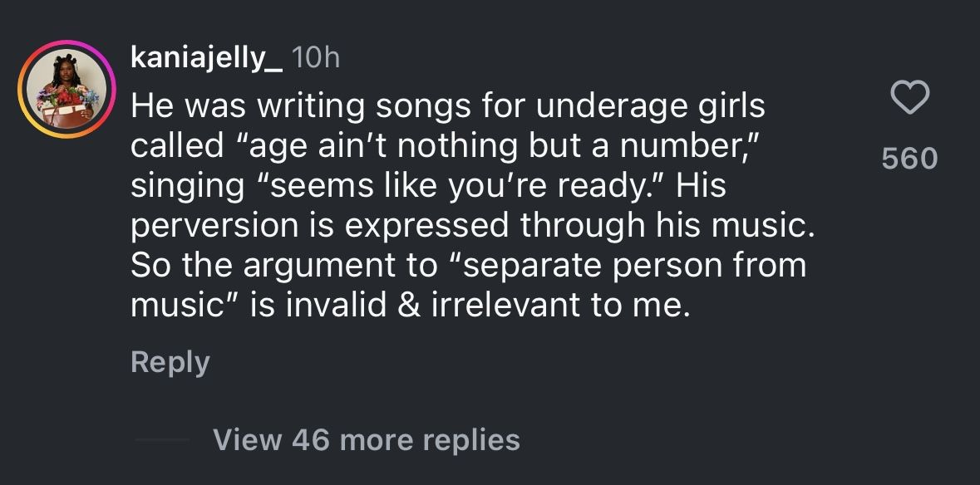Reply to kaniajelly_'s comment

point(170,362)
